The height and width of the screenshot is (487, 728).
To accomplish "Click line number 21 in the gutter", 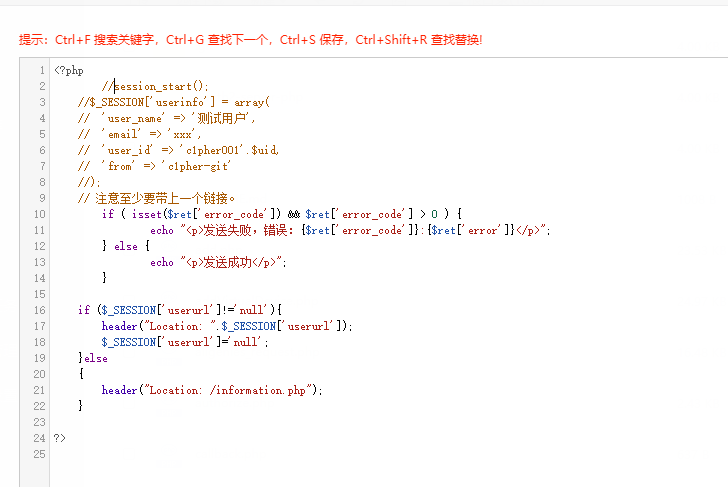I will click(39, 390).
